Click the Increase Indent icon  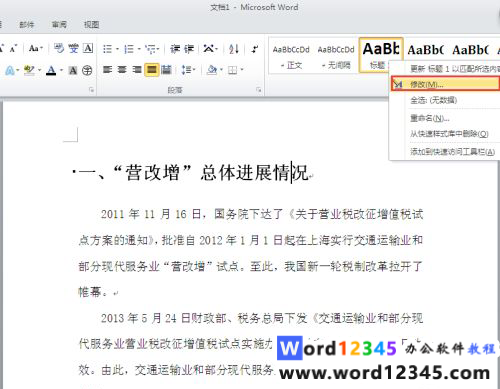point(189,49)
